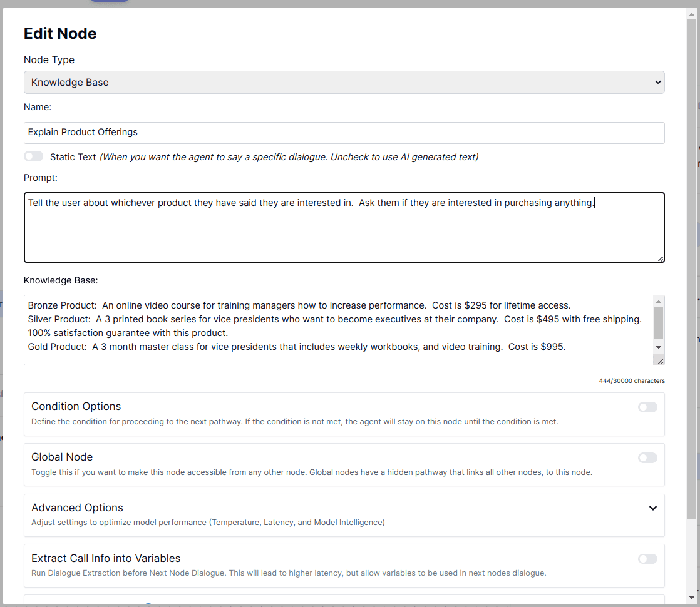Click the 444/30000 characters counter

coord(632,380)
